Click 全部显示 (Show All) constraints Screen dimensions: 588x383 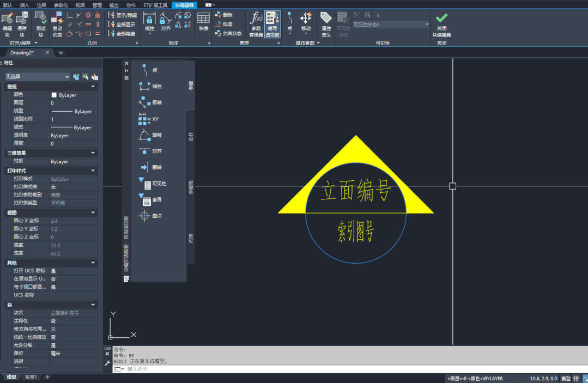tap(122, 25)
